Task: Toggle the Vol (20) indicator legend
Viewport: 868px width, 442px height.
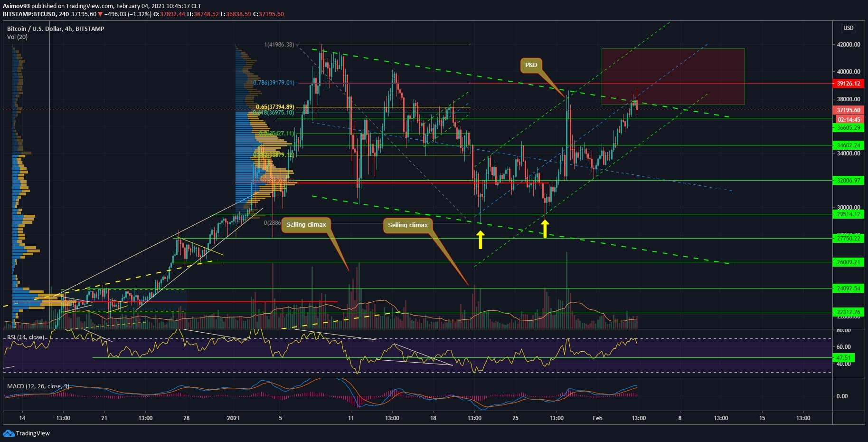Action: click(17, 37)
